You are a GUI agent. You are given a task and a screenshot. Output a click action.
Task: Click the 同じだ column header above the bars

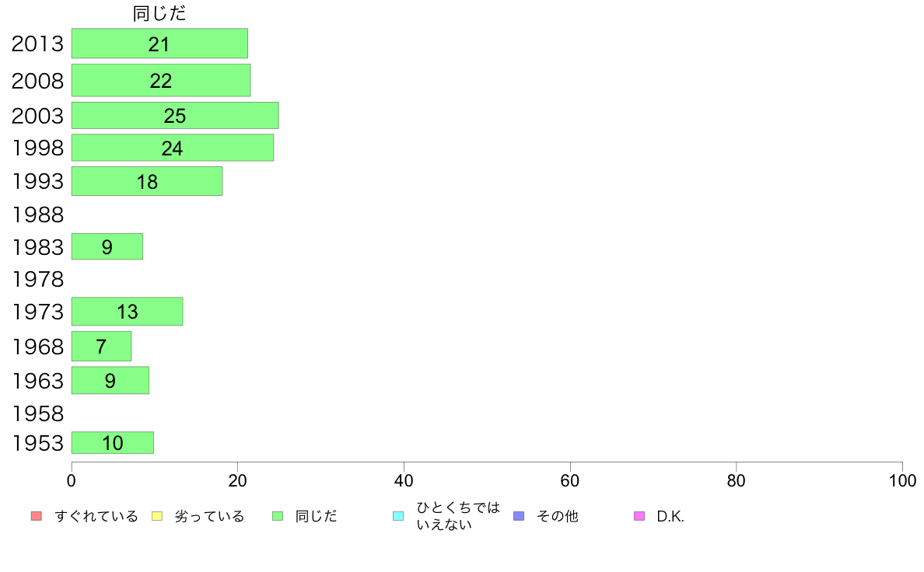coord(159,13)
